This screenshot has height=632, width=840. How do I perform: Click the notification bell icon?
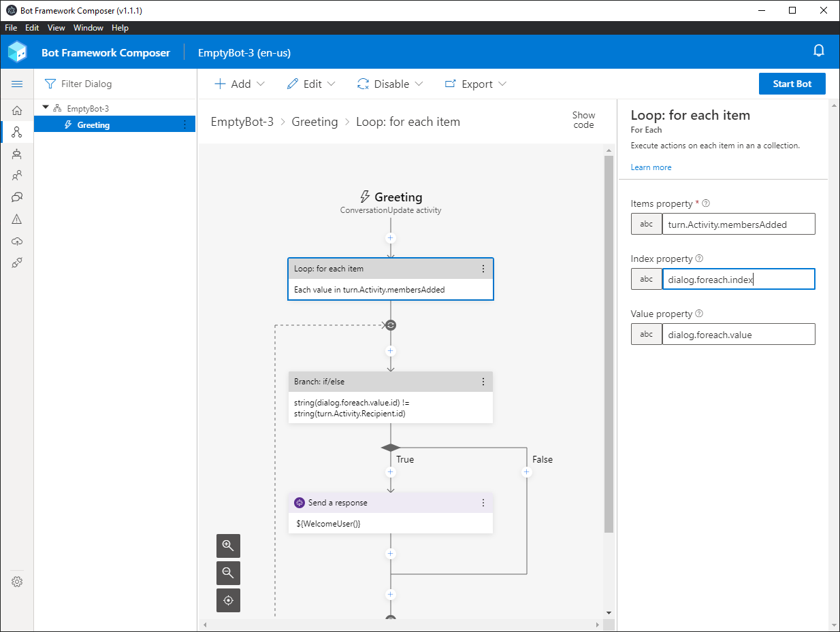(819, 52)
